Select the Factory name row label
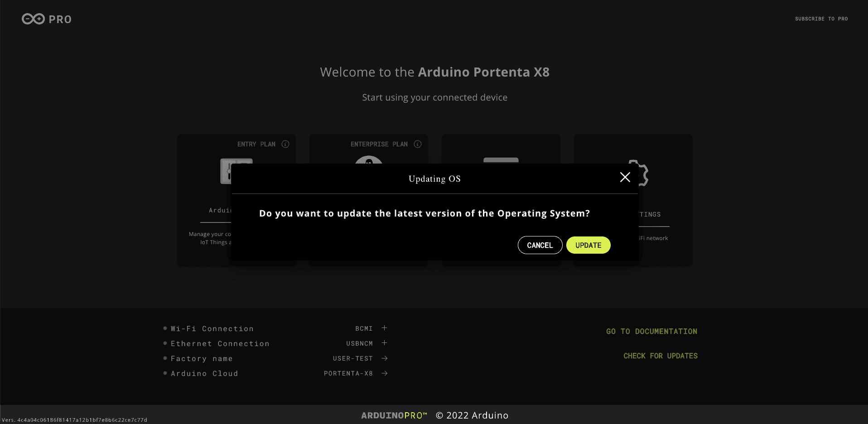 click(202, 358)
